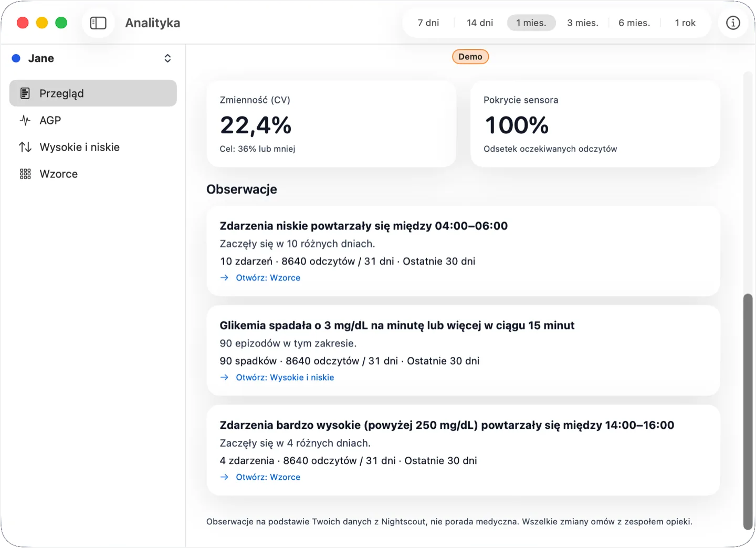Click the Przegląd document icon

(x=25, y=93)
